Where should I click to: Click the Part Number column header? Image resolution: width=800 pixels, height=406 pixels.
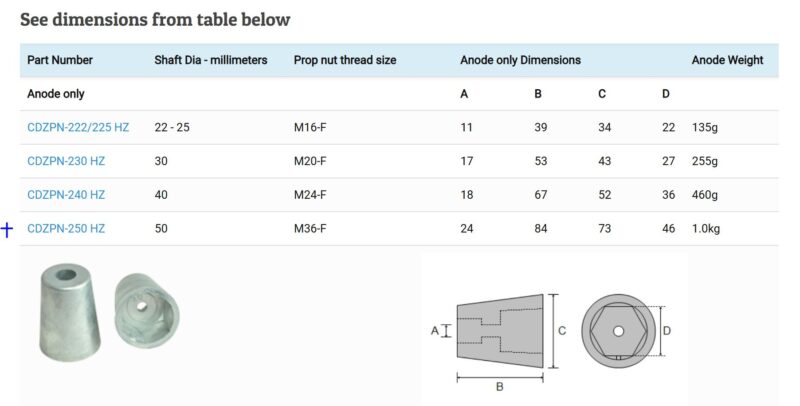coord(60,60)
